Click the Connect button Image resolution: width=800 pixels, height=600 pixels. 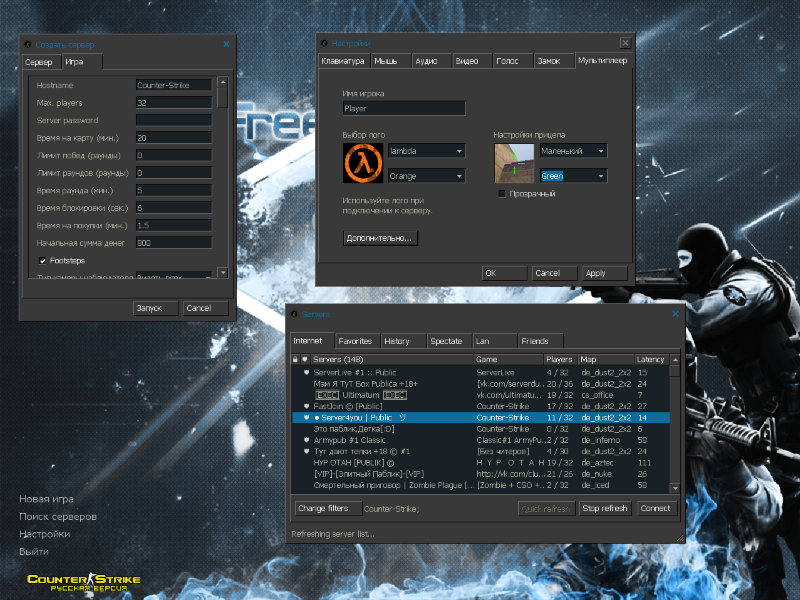[x=657, y=508]
